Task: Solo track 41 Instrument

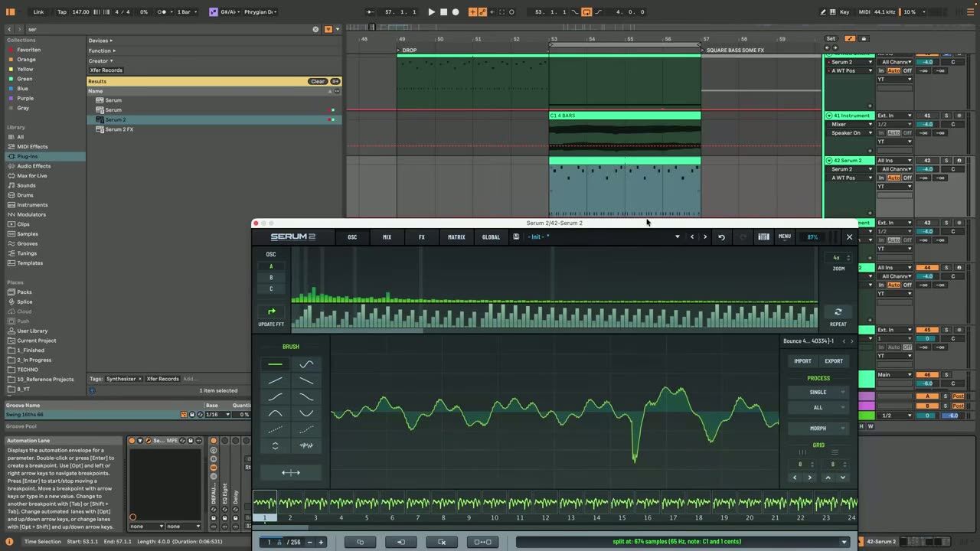Action: click(x=946, y=116)
